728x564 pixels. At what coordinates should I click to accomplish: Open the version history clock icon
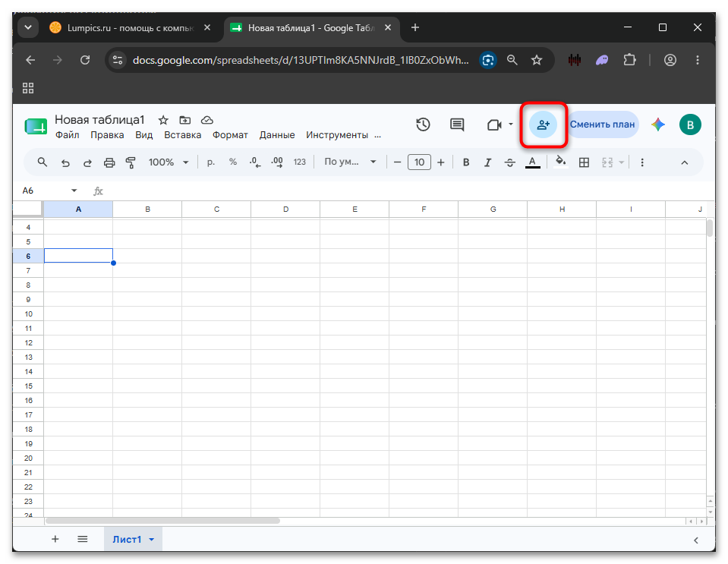click(x=423, y=124)
